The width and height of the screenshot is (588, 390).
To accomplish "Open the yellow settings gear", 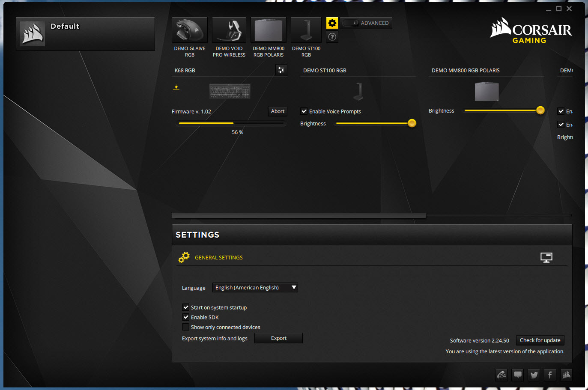I will tap(332, 23).
